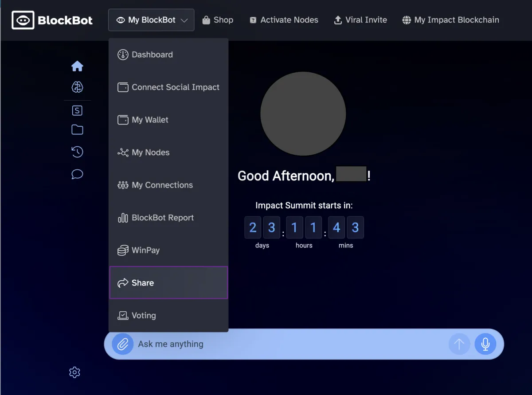Open Viral Invite
Screen dimensions: 532x395
360,20
